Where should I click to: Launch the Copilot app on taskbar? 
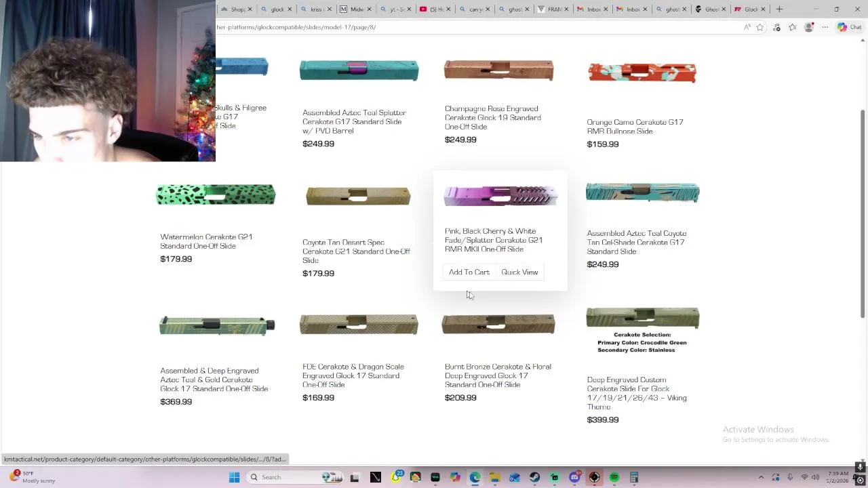click(x=455, y=477)
